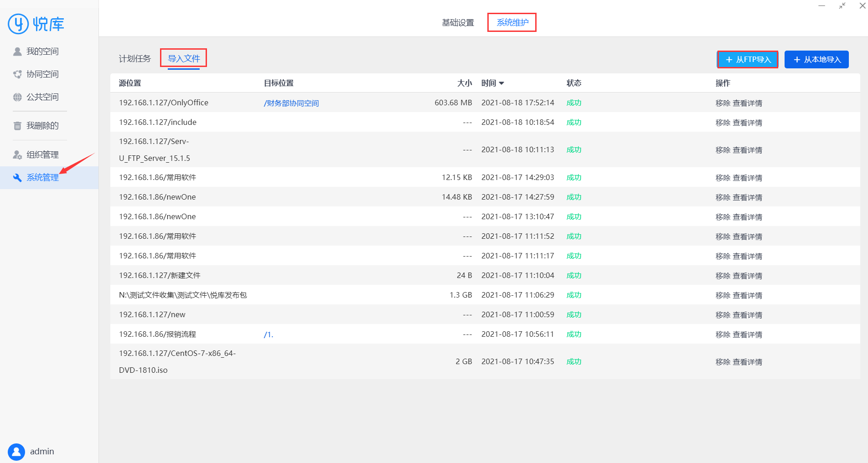Sort by 时间 column dropdown arrow
This screenshot has height=463, width=868.
(501, 83)
